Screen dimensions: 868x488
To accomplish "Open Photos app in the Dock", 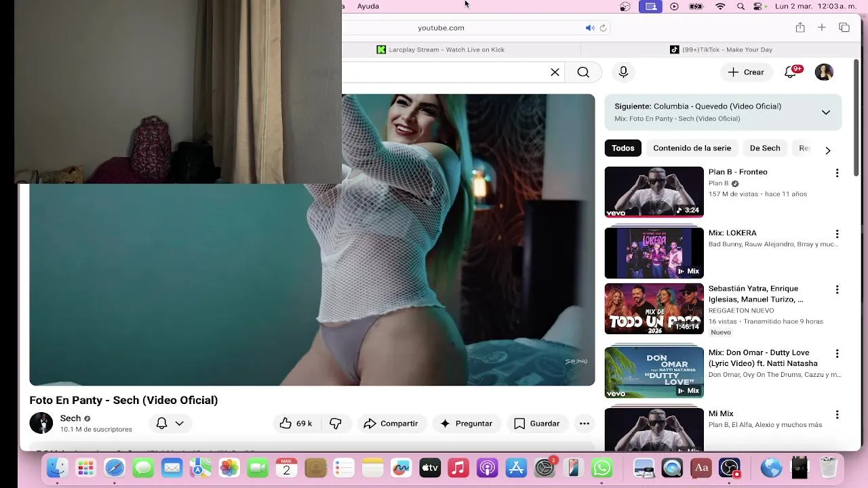I will [x=229, y=468].
